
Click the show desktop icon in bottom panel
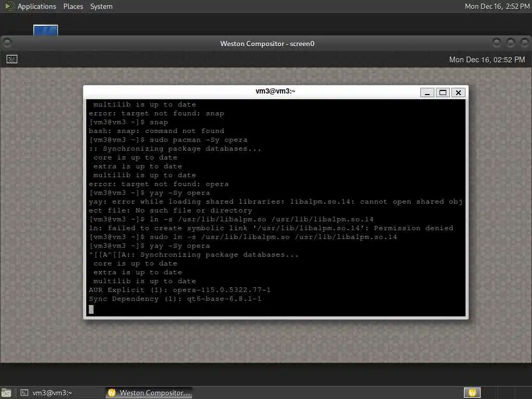(x=6, y=393)
